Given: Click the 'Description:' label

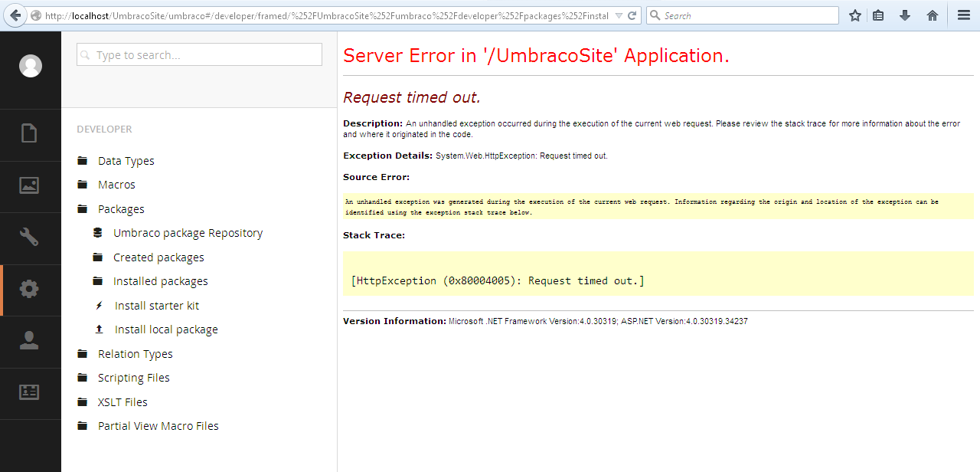Looking at the screenshot, I should click(x=373, y=123).
